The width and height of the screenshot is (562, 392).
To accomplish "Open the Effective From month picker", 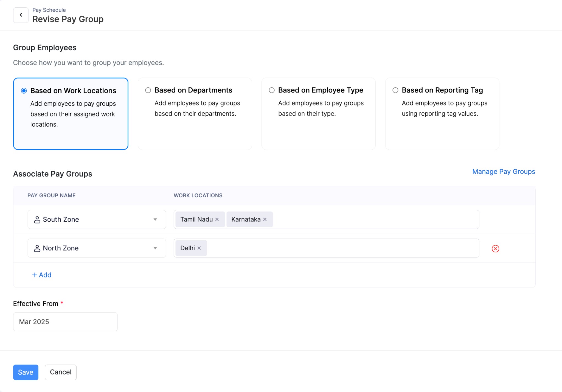I will (x=65, y=321).
